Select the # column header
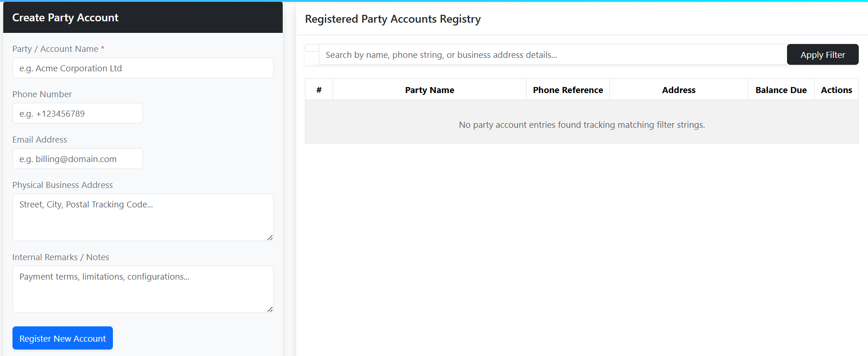 pos(319,90)
